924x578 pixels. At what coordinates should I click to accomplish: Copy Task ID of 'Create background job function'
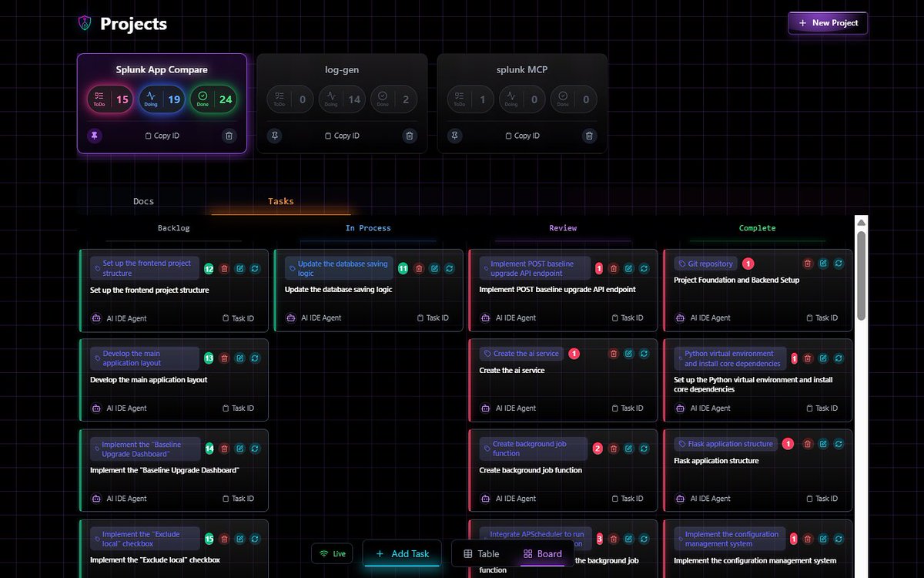(x=627, y=499)
